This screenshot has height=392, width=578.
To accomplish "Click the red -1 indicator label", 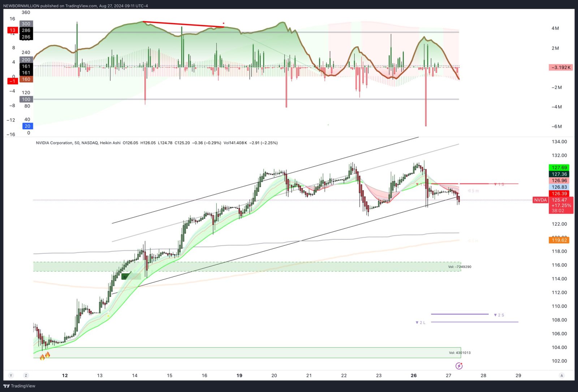I will point(13,81).
